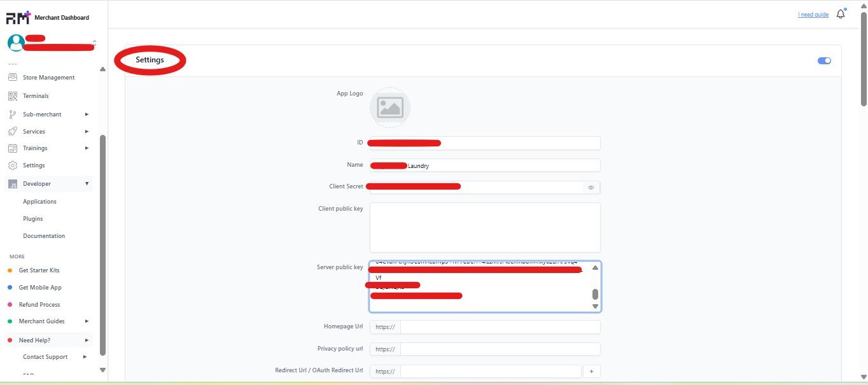
Task: Open Merchant Guides item
Action: (41, 321)
